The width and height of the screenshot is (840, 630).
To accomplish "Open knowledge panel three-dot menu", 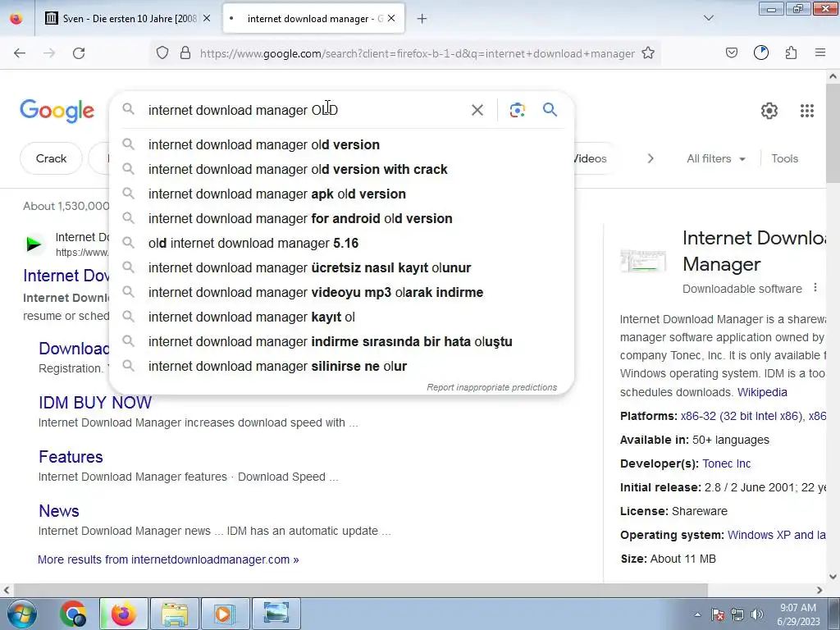I will tap(815, 288).
